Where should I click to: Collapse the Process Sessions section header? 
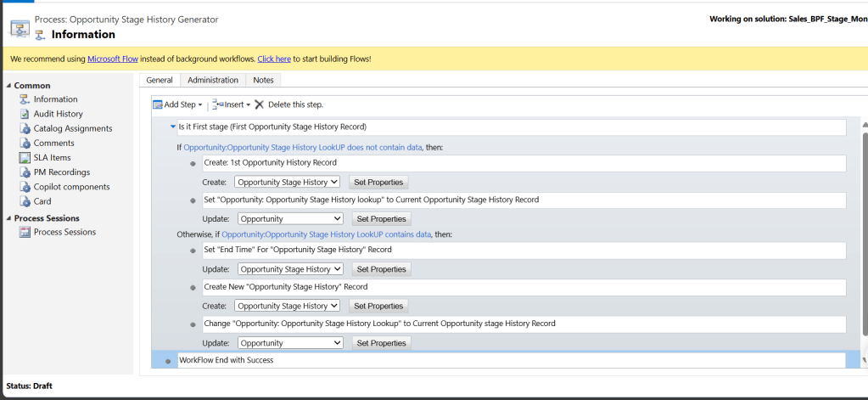point(8,218)
